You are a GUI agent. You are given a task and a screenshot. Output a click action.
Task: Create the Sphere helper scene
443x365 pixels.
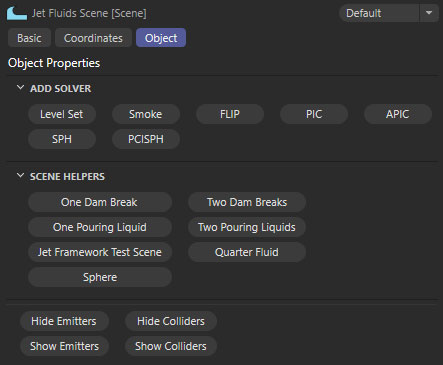tap(100, 277)
